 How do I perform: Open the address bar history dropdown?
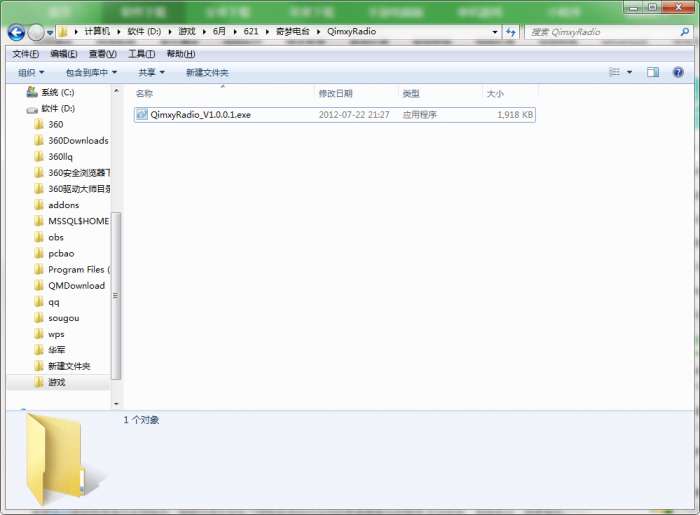pos(495,32)
